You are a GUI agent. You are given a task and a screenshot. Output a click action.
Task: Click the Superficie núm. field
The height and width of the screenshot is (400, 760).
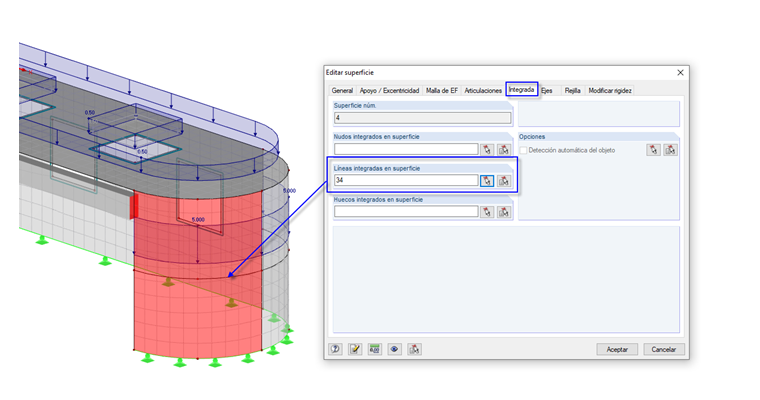tap(422, 118)
